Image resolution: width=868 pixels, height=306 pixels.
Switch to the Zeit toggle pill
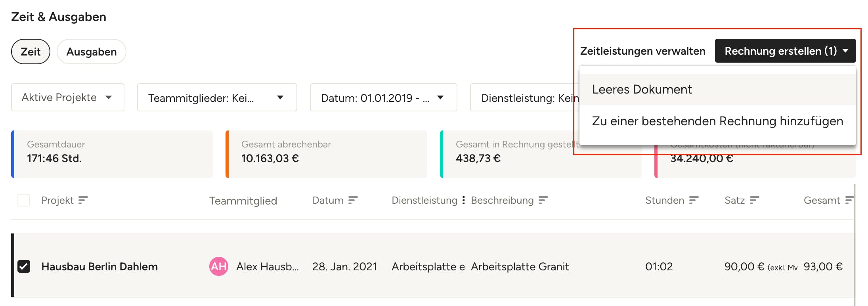click(x=31, y=52)
